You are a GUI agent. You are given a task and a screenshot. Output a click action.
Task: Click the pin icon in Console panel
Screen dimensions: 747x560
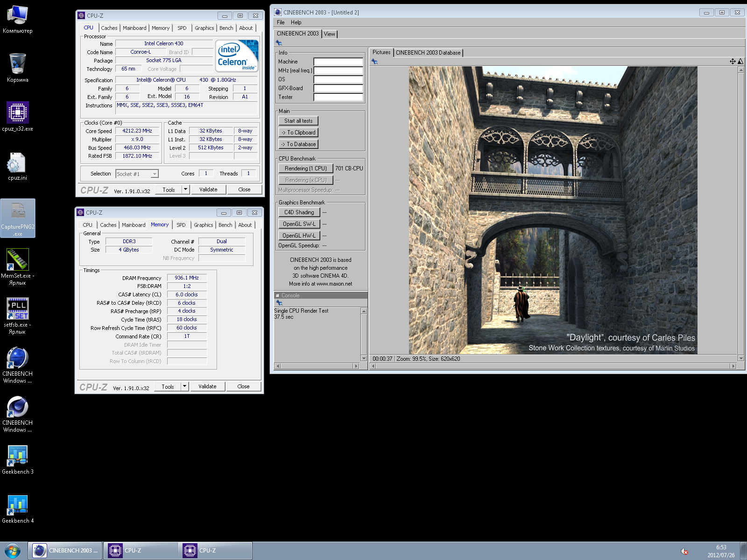[x=279, y=303]
